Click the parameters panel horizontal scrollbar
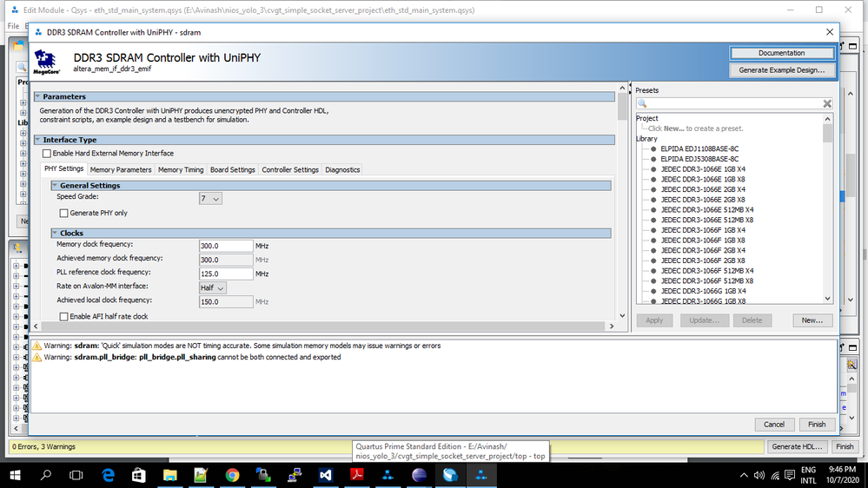Viewport: 868px width, 488px height. click(324, 326)
